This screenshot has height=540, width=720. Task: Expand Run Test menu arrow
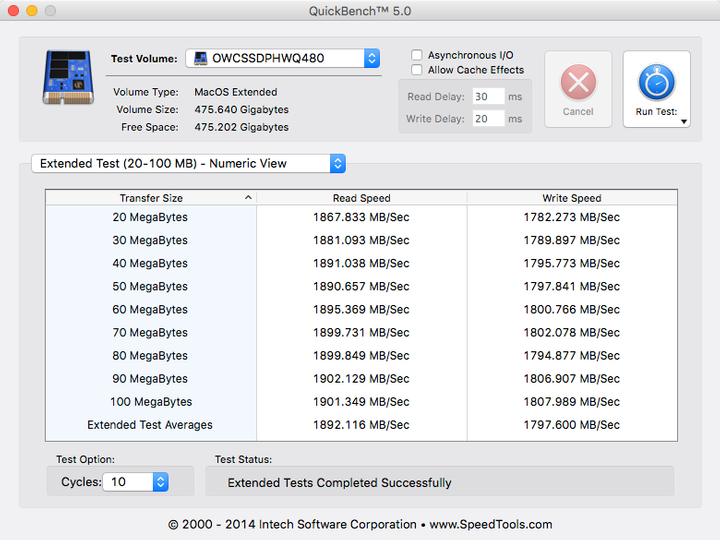(x=684, y=122)
